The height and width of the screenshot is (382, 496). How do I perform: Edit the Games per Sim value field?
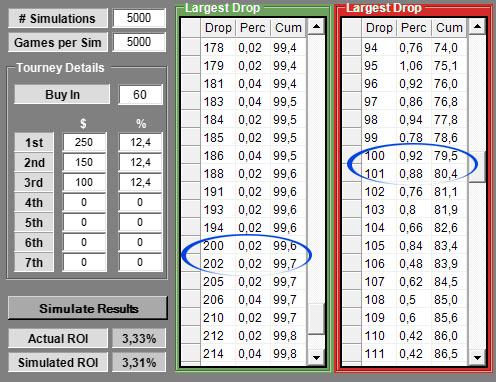pyautogui.click(x=139, y=42)
